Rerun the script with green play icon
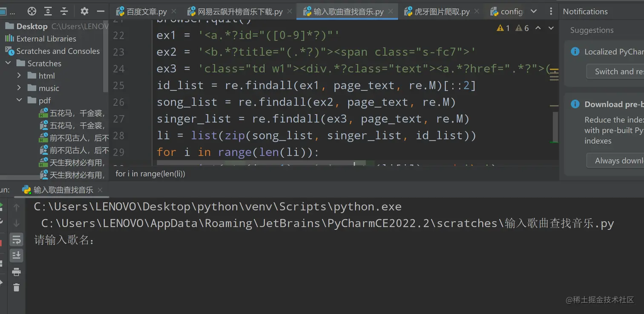This screenshot has width=644, height=314. (1, 206)
